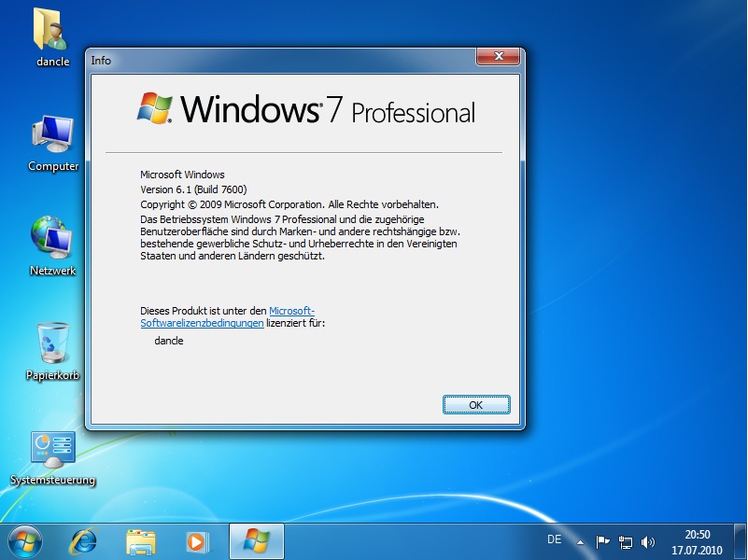The height and width of the screenshot is (560, 748).
Task: Click the Papierkorb recycle bin icon
Action: (52, 343)
